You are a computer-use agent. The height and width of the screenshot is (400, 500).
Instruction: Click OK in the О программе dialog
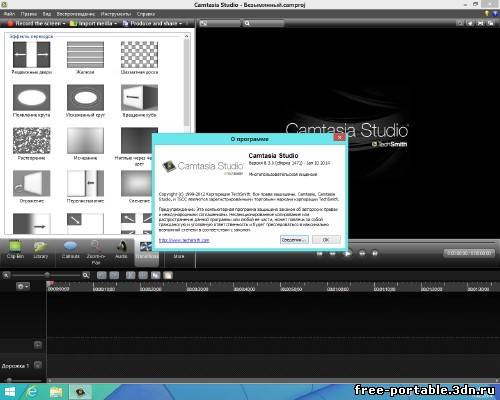pyautogui.click(x=326, y=240)
